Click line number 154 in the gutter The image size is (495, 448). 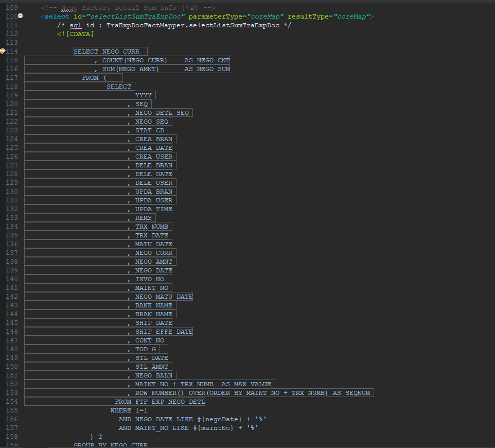click(11, 402)
